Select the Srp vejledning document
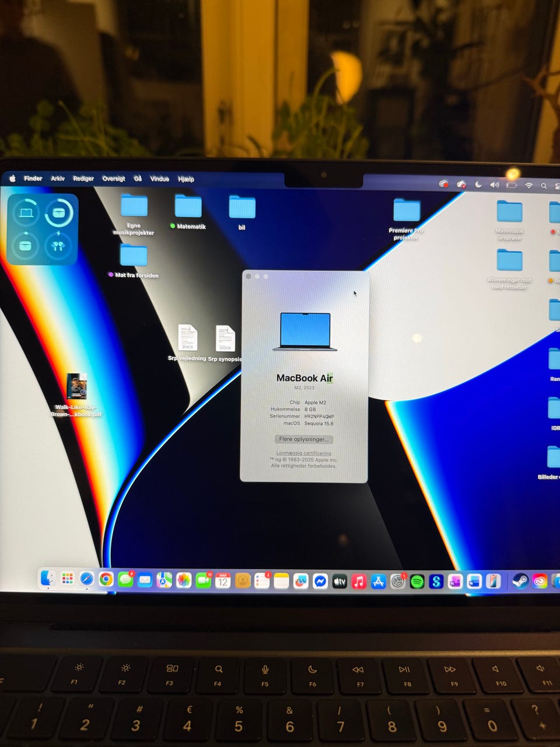The height and width of the screenshot is (747, 560). pyautogui.click(x=187, y=343)
